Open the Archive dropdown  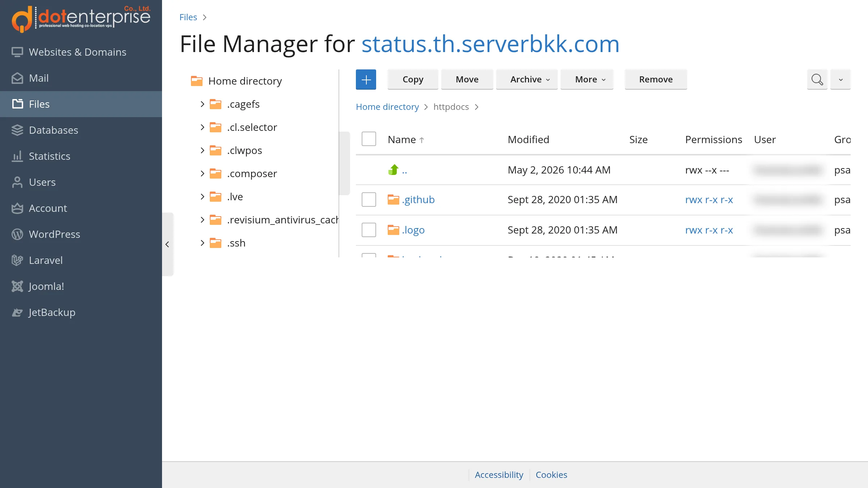click(527, 80)
